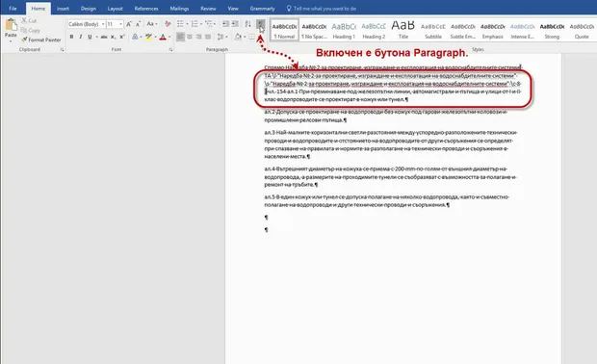Expand the Paste options arrow
The width and height of the screenshot is (597, 364).
pos(11,40)
